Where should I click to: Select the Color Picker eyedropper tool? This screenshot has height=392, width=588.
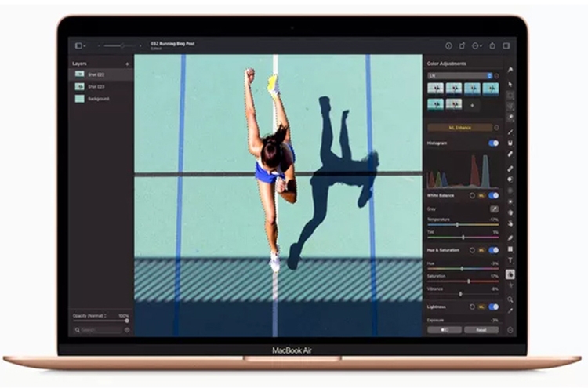click(510, 310)
